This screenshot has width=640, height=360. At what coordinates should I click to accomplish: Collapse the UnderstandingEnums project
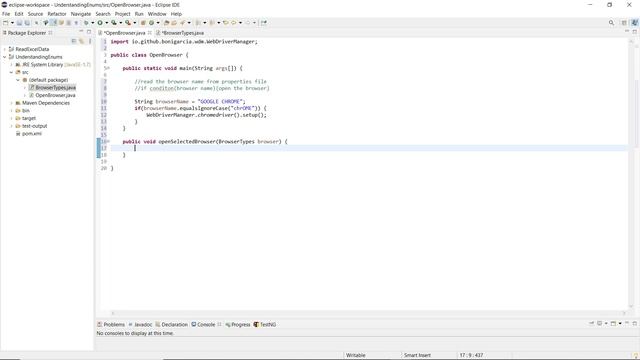[x=4, y=57]
